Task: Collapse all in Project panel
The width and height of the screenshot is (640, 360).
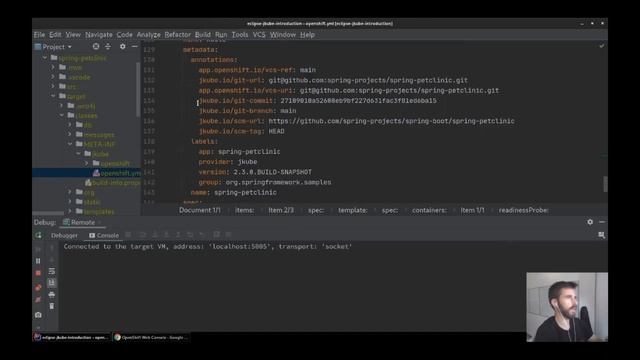Action: click(x=108, y=47)
